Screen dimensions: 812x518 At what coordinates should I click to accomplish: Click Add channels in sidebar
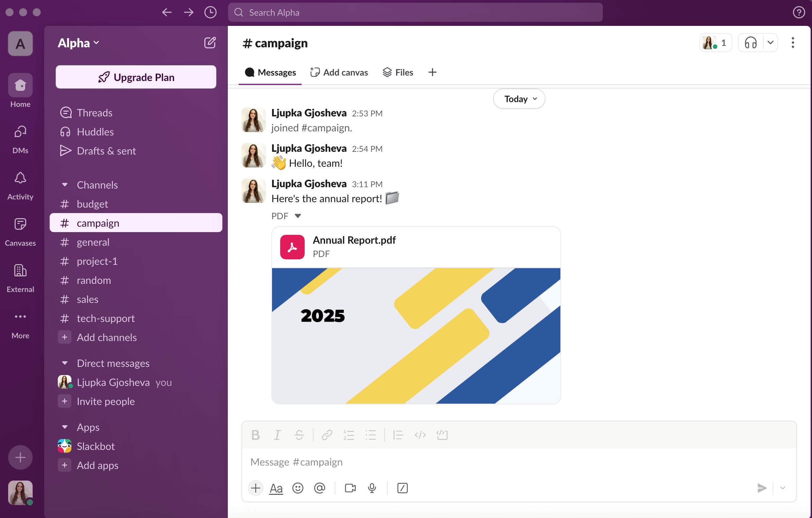click(136, 337)
